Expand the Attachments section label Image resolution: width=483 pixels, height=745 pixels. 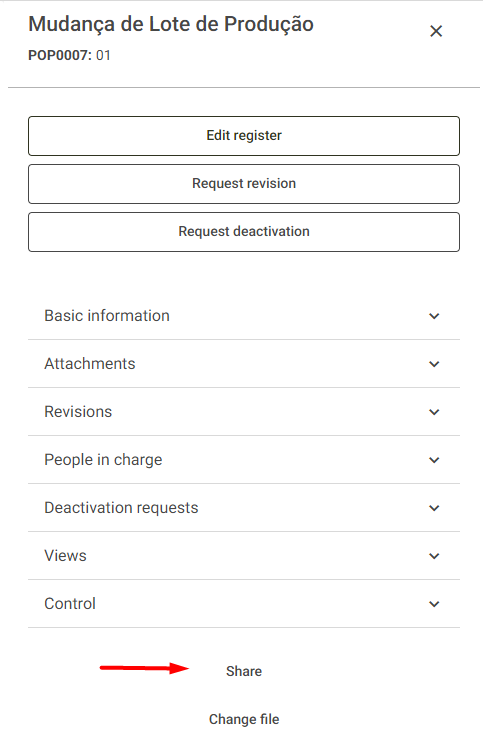89,364
